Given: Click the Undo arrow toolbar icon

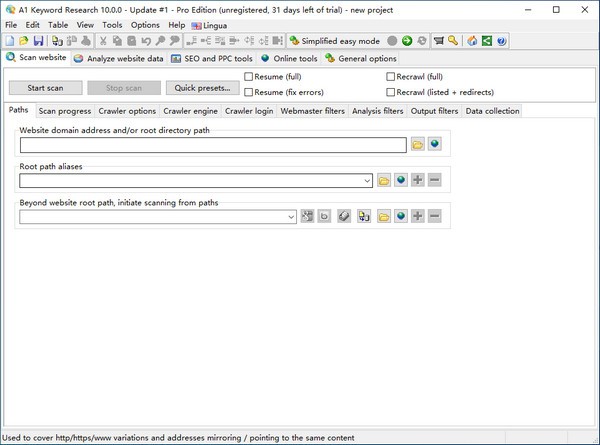Looking at the screenshot, I should pos(146,41).
